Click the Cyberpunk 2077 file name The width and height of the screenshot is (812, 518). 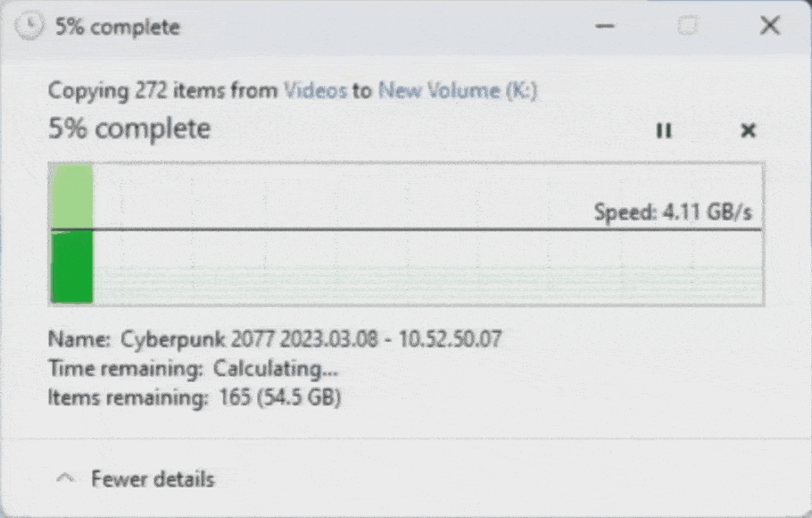pyautogui.click(x=311, y=339)
